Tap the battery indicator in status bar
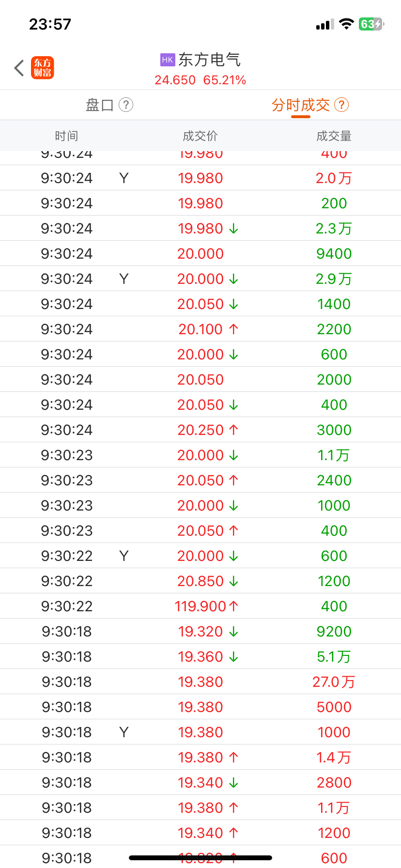 pos(371,24)
